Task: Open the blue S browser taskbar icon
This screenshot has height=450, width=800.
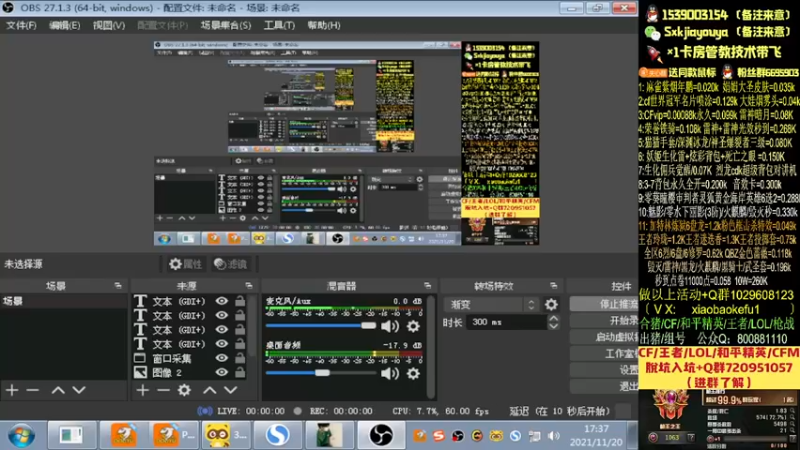Action: click(278, 435)
